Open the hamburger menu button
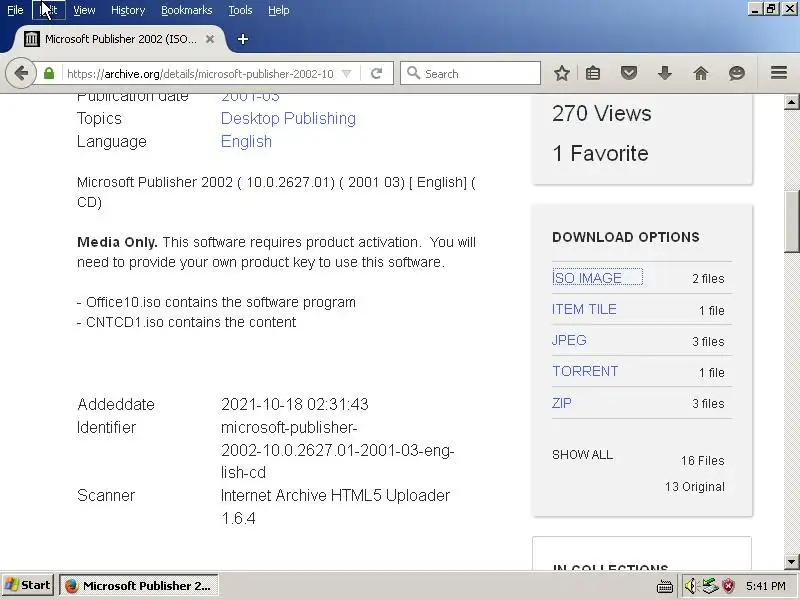800x600 pixels. coord(779,73)
